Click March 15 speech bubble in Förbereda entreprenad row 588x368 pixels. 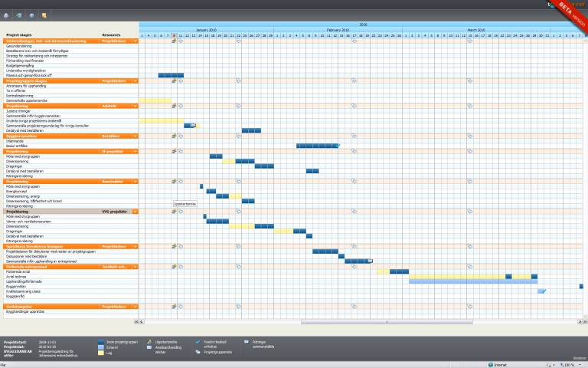[469, 267]
